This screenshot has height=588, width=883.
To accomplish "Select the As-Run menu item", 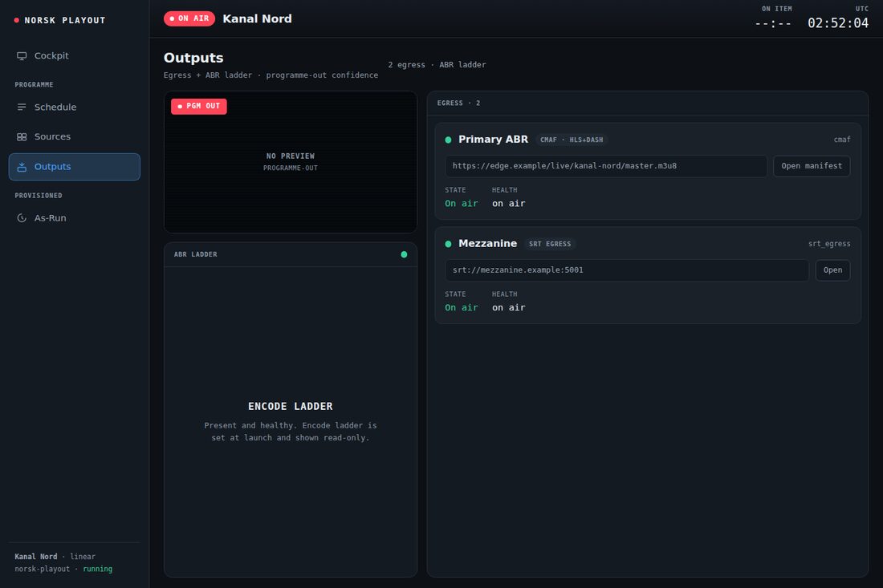I will click(x=75, y=217).
